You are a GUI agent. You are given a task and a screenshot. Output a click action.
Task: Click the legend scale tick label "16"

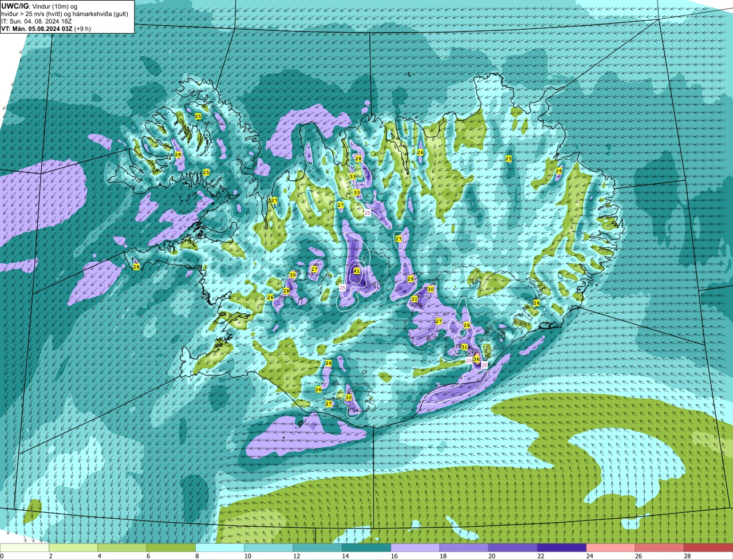(394, 556)
